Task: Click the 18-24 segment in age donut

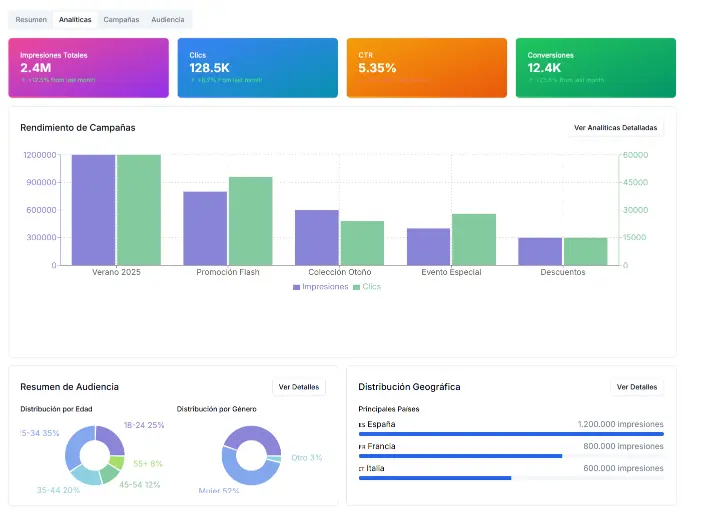Action: pos(112,438)
